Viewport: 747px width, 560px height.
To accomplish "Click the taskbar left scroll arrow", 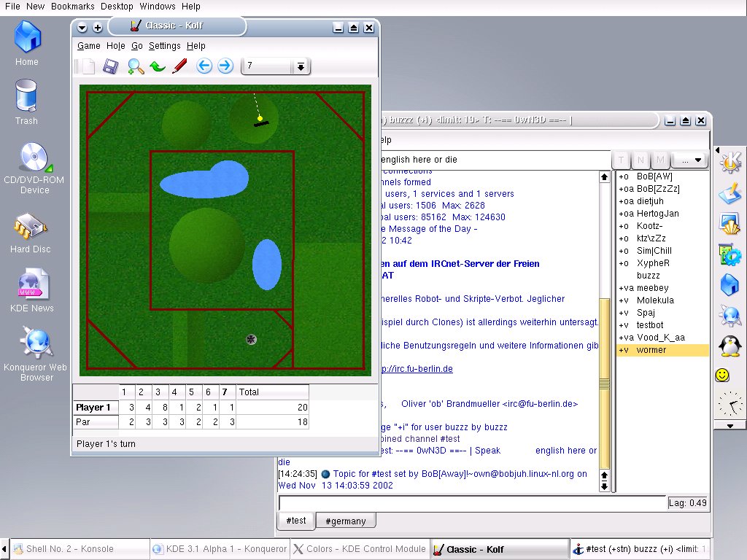I will pos(4,549).
